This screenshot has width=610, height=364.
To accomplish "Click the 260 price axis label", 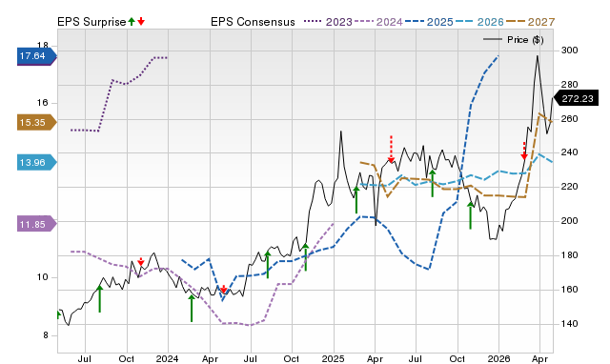I will (570, 118).
